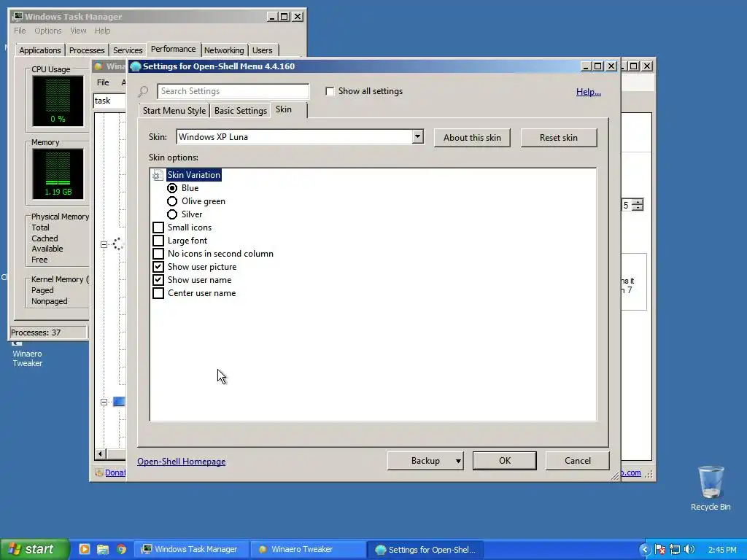Switch to Winaero Tweaker taskbar button
Image resolution: width=747 pixels, height=560 pixels.
coord(307,549)
